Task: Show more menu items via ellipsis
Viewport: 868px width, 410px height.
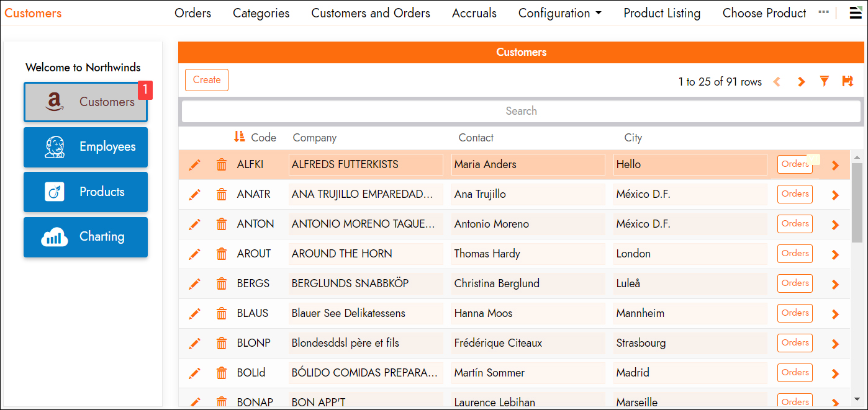Action: pos(823,12)
